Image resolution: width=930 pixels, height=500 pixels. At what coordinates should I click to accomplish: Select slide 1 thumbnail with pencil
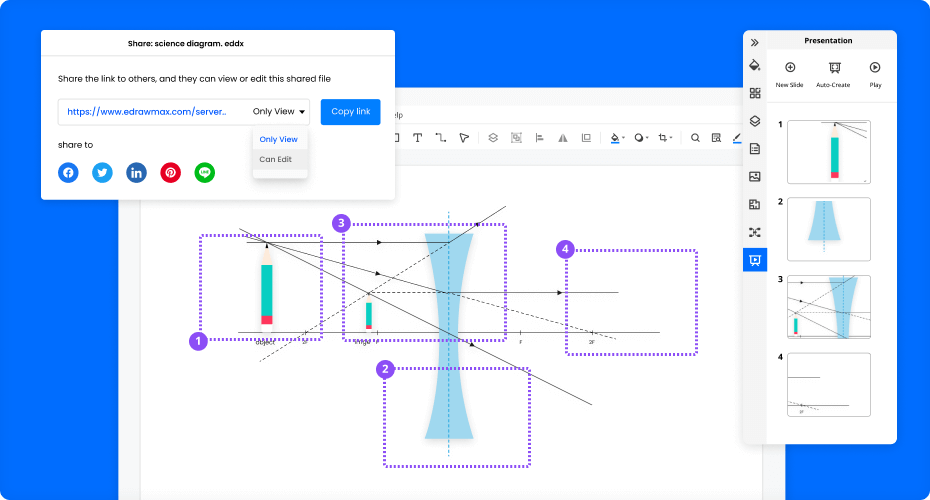[x=829, y=152]
